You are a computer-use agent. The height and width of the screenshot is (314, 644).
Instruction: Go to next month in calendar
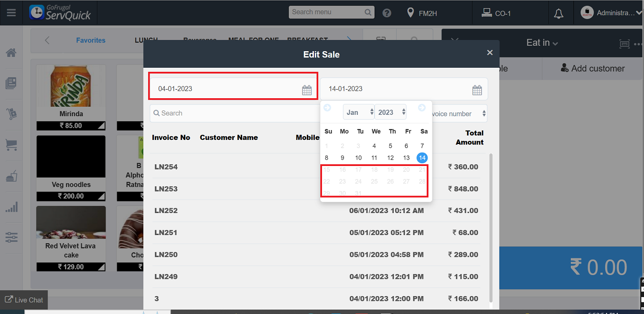[x=422, y=108]
